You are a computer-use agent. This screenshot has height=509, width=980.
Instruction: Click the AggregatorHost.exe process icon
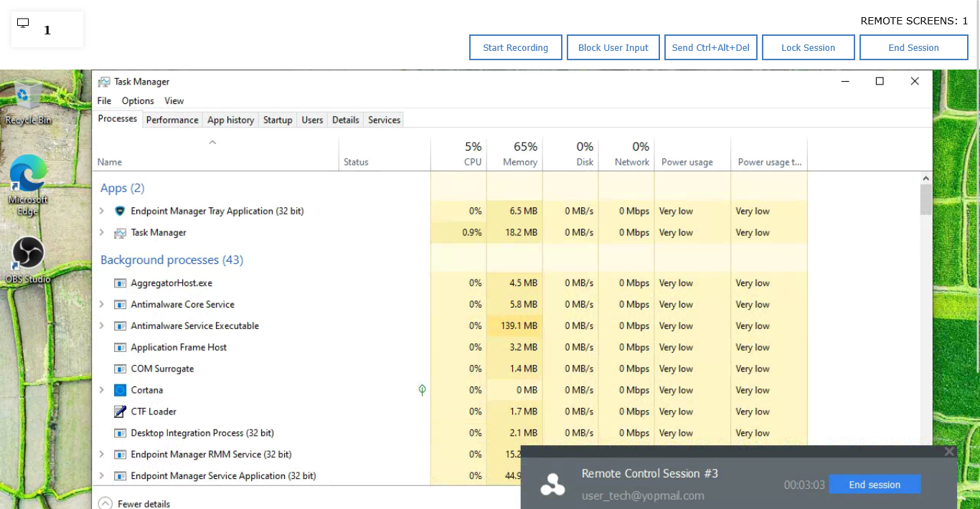pos(120,283)
